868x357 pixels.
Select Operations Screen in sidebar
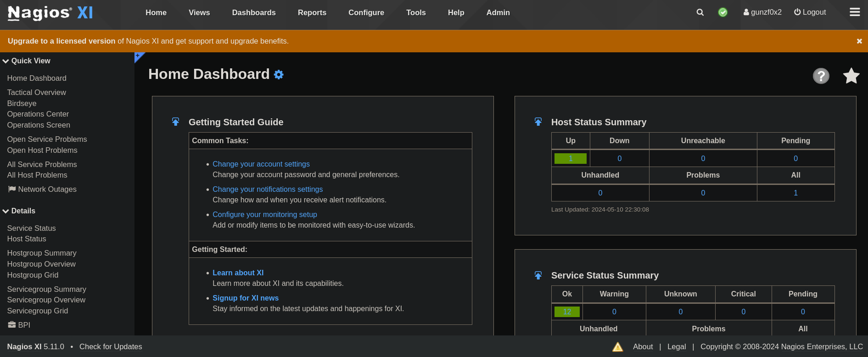(x=39, y=125)
